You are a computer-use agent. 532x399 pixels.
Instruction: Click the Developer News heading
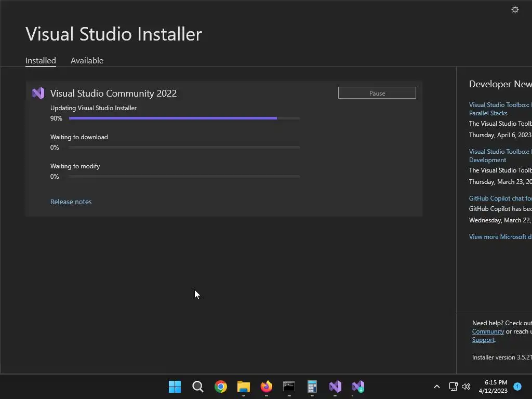click(x=500, y=84)
